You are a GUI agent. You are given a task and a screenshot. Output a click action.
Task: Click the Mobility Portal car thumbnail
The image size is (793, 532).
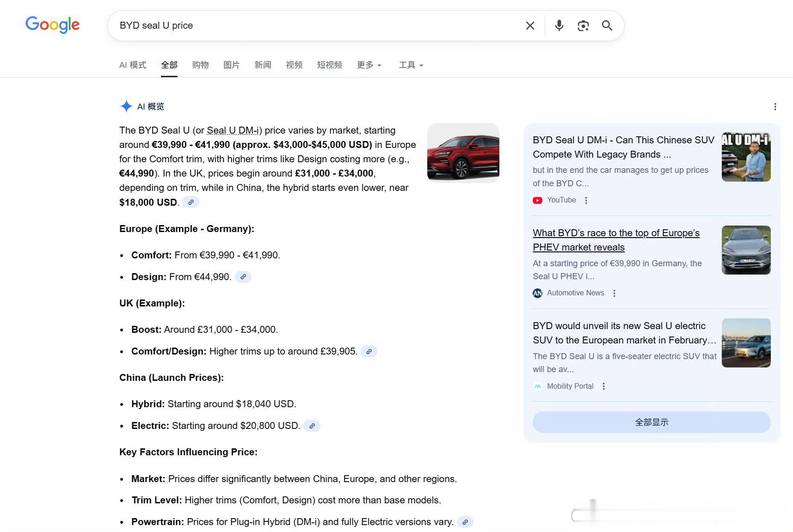(x=746, y=343)
